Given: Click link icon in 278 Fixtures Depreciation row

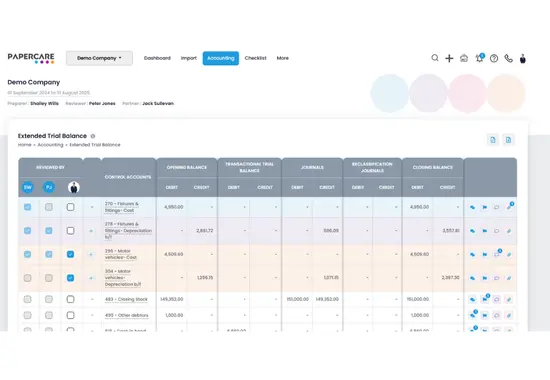Looking at the screenshot, I should tap(472, 231).
